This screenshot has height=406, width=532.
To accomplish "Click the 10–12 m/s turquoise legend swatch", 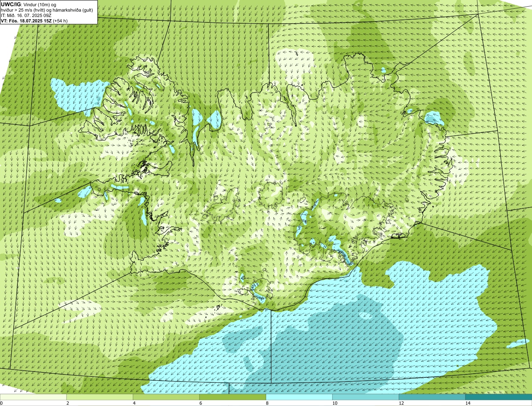I will tap(366, 397).
